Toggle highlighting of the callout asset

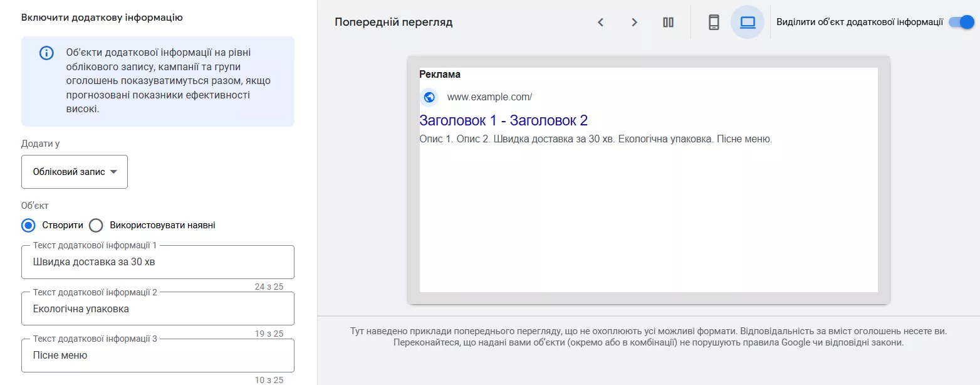click(x=959, y=21)
